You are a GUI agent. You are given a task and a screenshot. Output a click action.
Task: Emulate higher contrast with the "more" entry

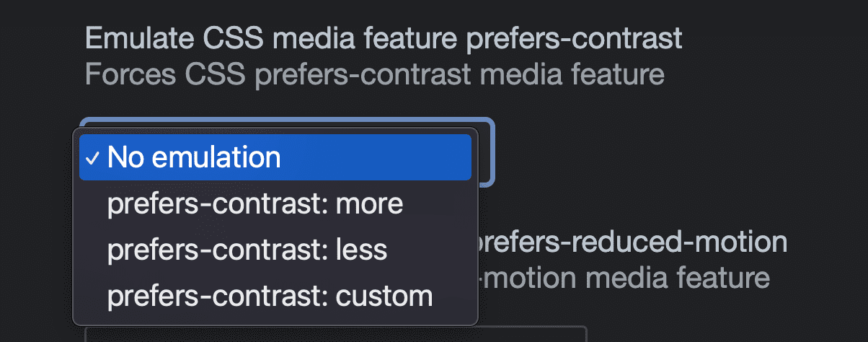click(255, 204)
